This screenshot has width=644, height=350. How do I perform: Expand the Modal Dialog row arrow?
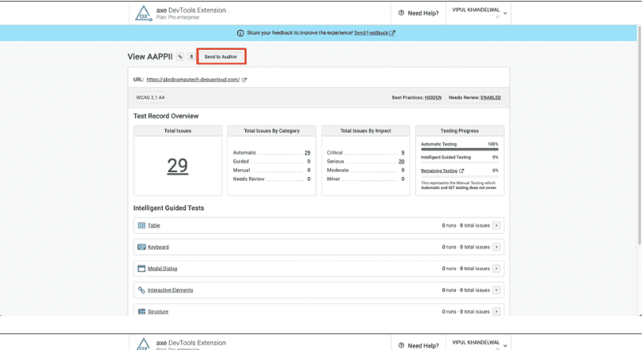click(x=497, y=269)
